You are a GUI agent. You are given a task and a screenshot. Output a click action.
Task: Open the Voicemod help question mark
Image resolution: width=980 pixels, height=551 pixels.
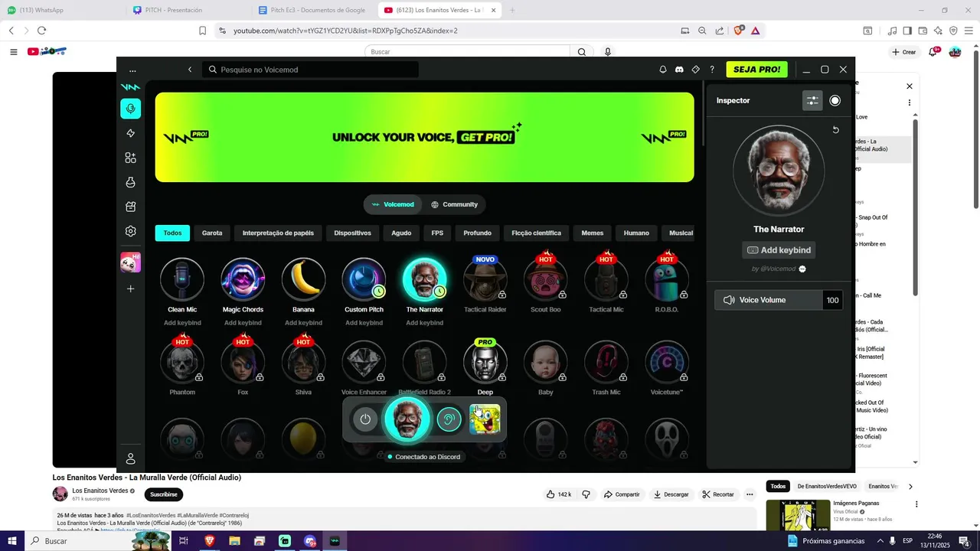tap(712, 70)
